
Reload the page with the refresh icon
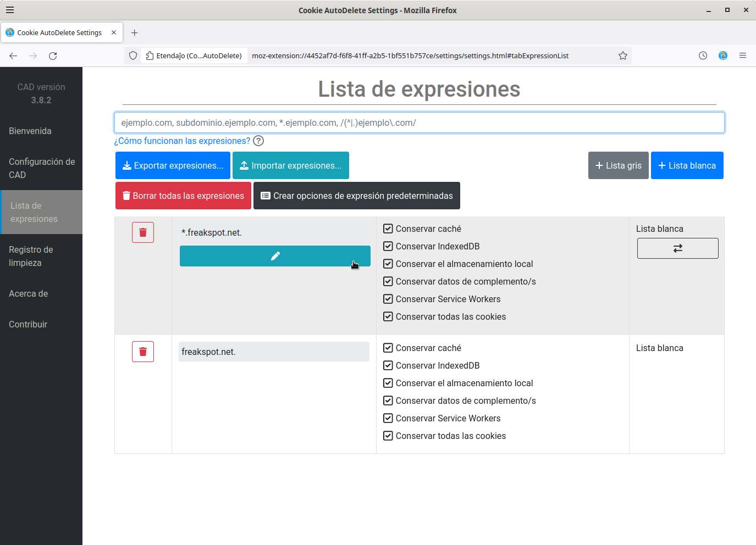point(53,55)
